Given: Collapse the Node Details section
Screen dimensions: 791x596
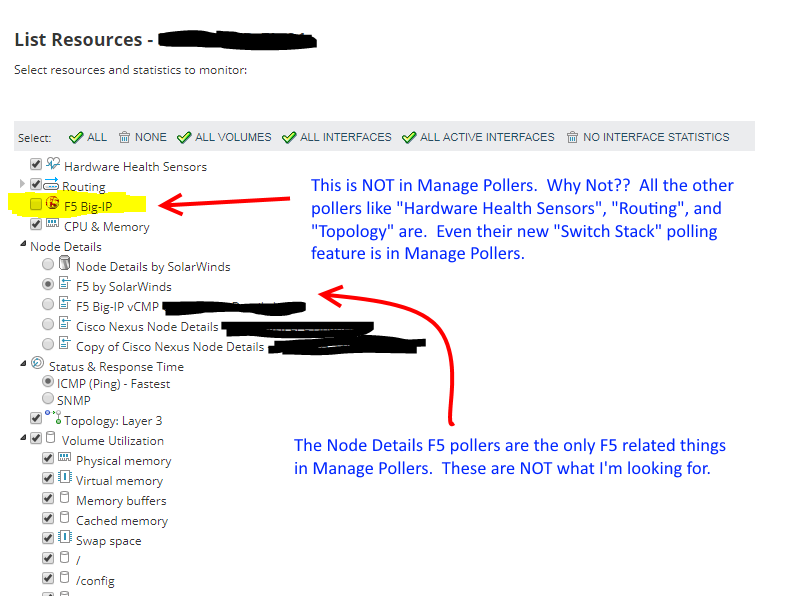Looking at the screenshot, I should click(23, 244).
